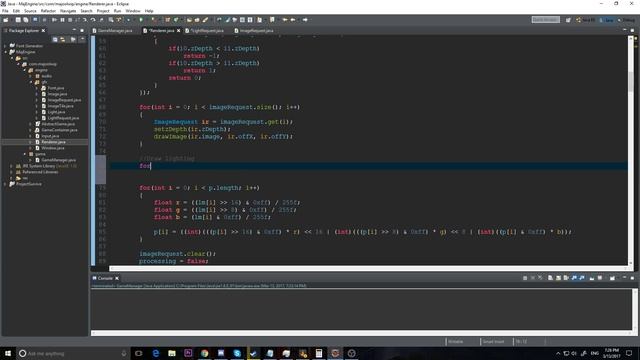Click the editor horizontal scrollbar
The width and height of the screenshot is (640, 360).
pyautogui.click(x=369, y=268)
